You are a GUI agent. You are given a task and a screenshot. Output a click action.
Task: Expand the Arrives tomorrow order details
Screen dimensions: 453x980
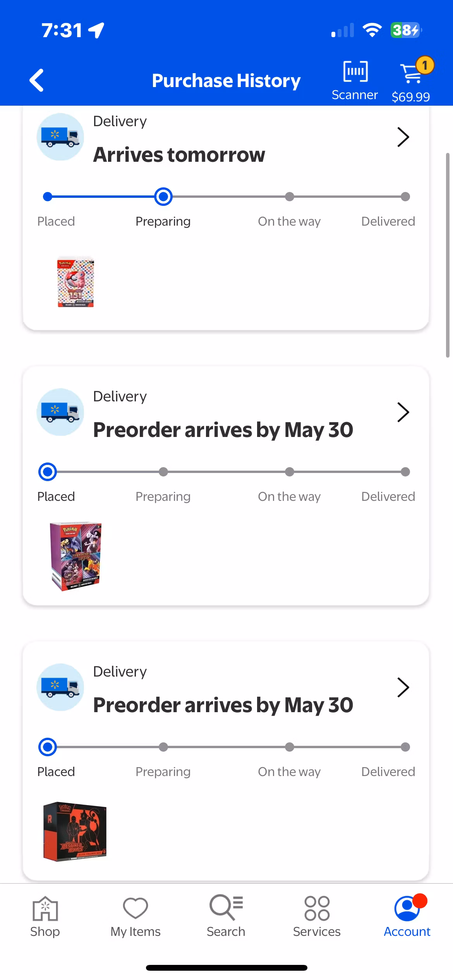[x=403, y=137]
